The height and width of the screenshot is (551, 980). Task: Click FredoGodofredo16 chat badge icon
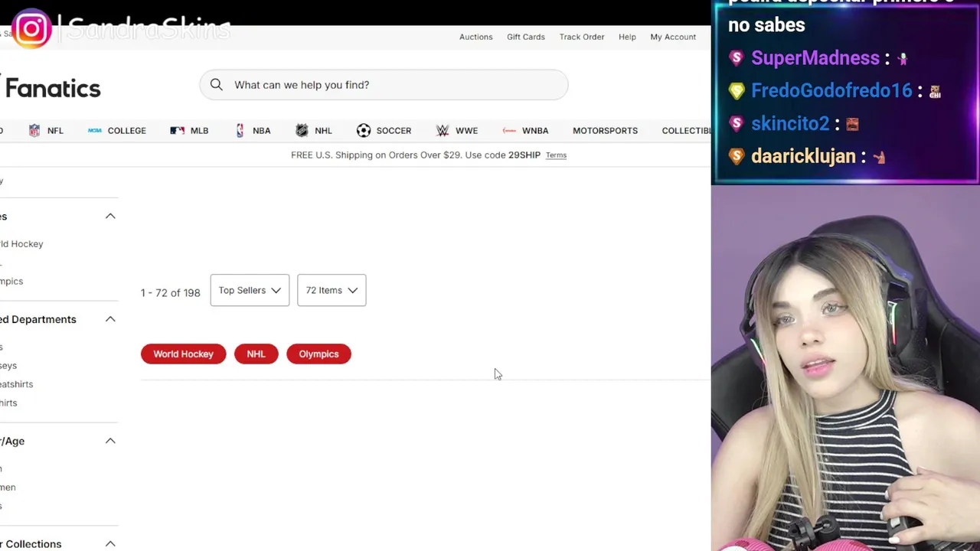point(737,91)
